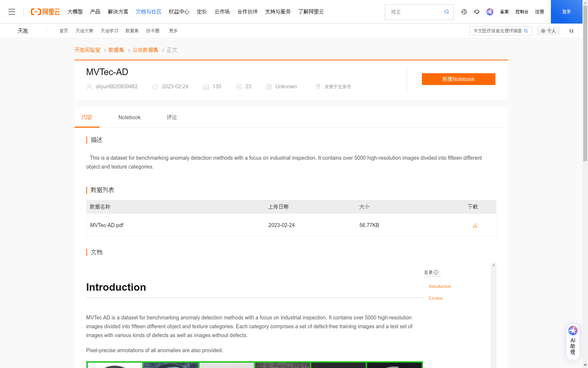Click the download count icon beside 130
588x368 pixels.
tap(206, 87)
